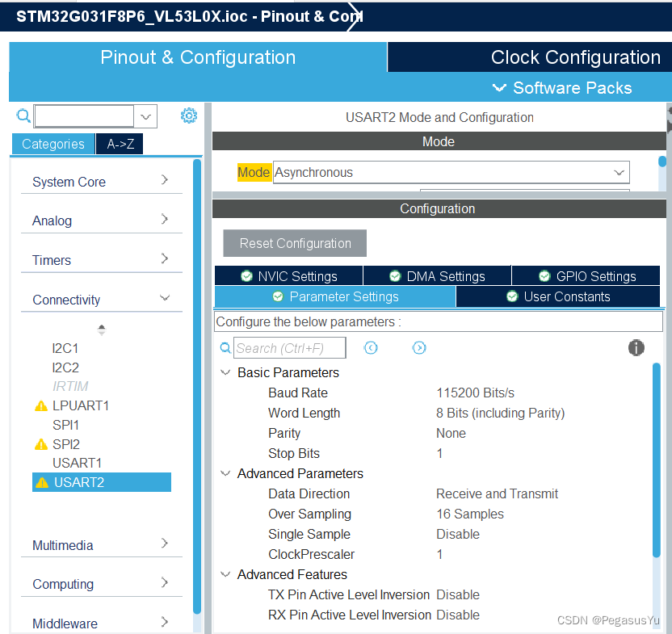Go to previous search result arrow
This screenshot has height=634, width=672.
coord(371,347)
